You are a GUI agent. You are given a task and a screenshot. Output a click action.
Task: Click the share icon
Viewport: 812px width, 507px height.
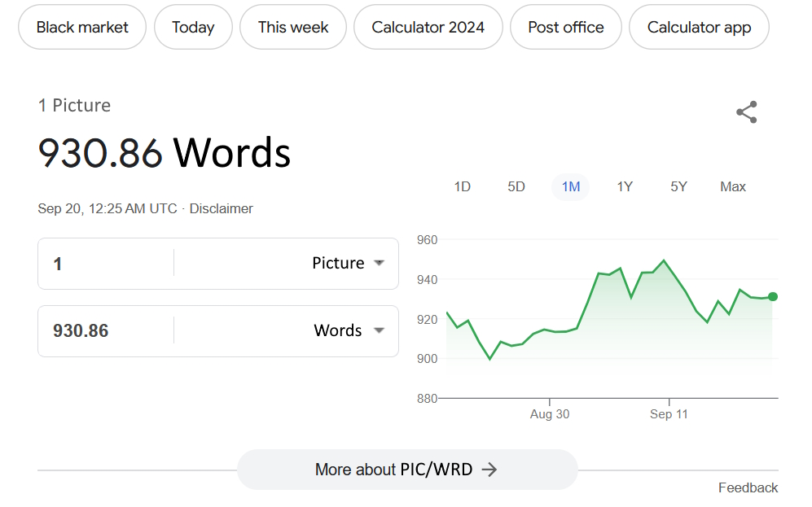click(746, 112)
